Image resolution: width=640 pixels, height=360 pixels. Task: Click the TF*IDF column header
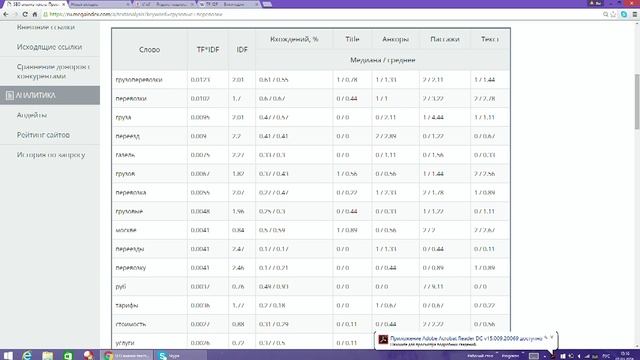208,49
